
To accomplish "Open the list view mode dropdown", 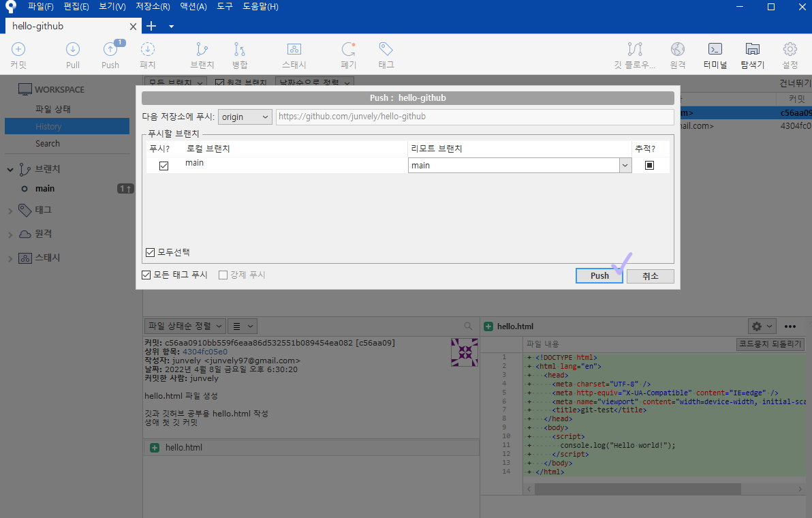I will [x=243, y=326].
